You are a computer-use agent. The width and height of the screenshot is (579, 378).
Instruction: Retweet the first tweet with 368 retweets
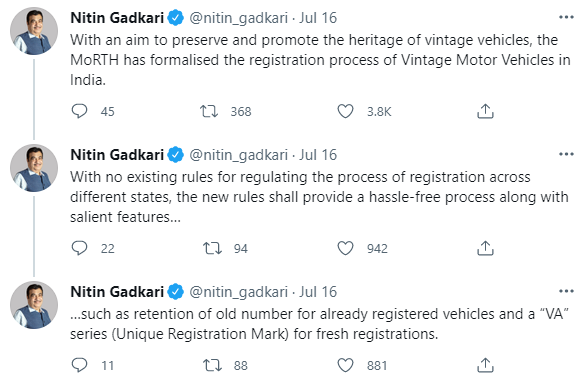pos(209,111)
